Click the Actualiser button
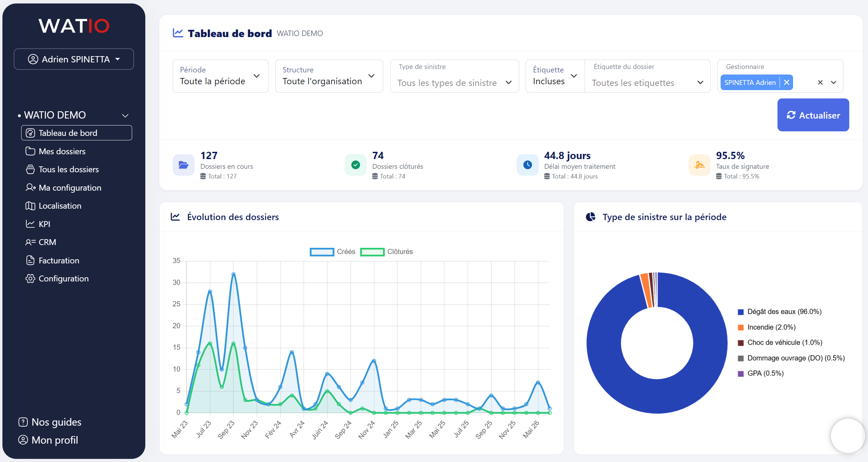Viewport: 868px width, 462px height. (x=813, y=115)
